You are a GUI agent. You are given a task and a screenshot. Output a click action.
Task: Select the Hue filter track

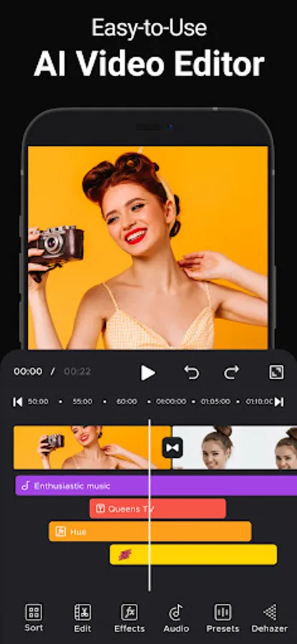tap(150, 532)
